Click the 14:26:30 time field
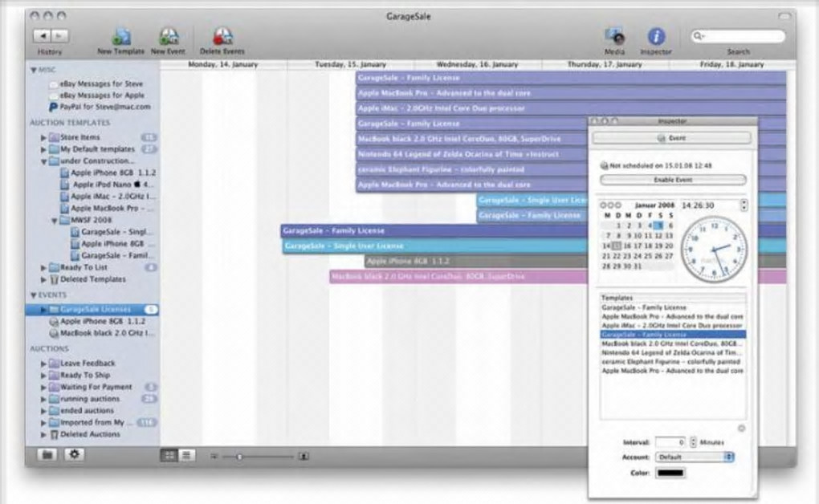This screenshot has width=819, height=504. [x=698, y=205]
